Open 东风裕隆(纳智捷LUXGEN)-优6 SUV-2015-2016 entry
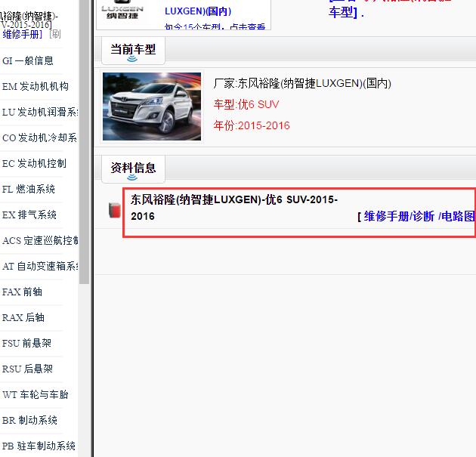 click(234, 208)
